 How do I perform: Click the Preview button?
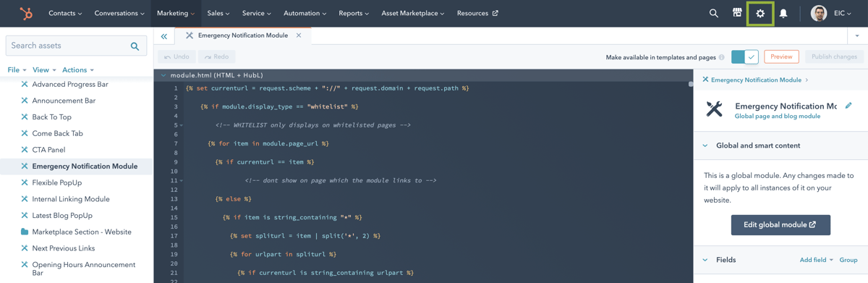click(x=781, y=56)
